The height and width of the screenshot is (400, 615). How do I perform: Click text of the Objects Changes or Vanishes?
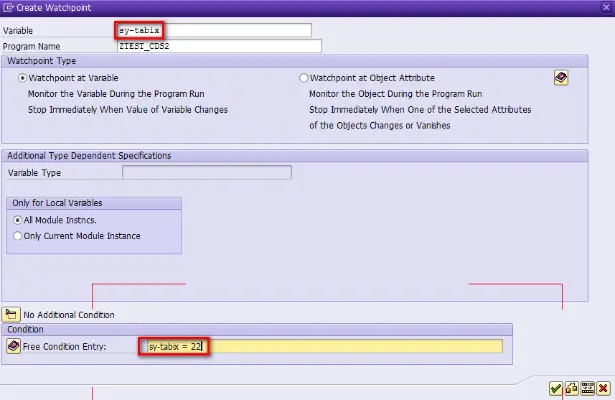click(x=380, y=125)
